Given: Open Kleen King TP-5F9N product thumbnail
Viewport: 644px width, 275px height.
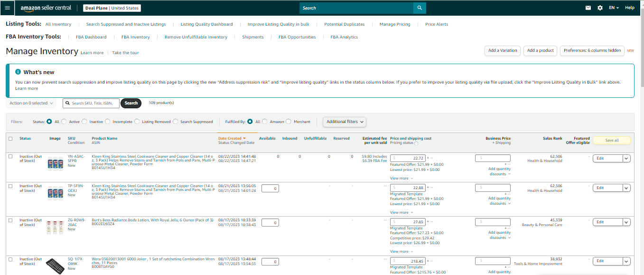Looking at the screenshot, I should (x=56, y=193).
